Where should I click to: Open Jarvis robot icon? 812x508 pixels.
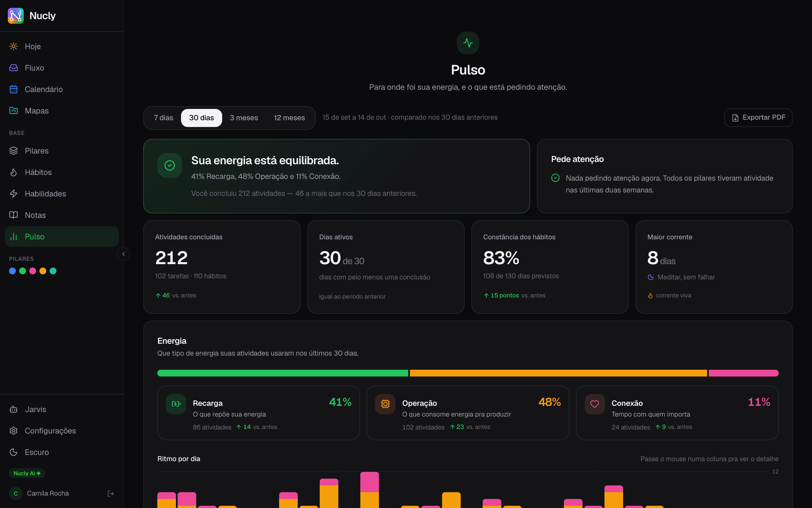click(14, 409)
